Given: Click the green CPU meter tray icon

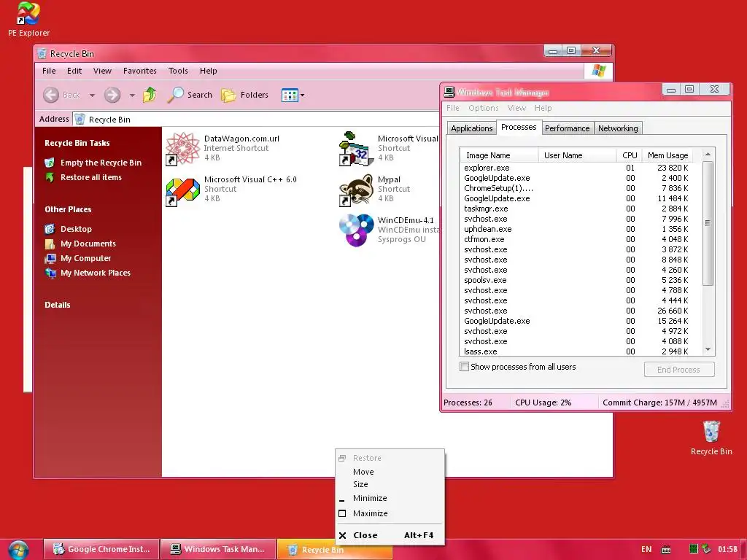Looking at the screenshot, I should [x=694, y=549].
